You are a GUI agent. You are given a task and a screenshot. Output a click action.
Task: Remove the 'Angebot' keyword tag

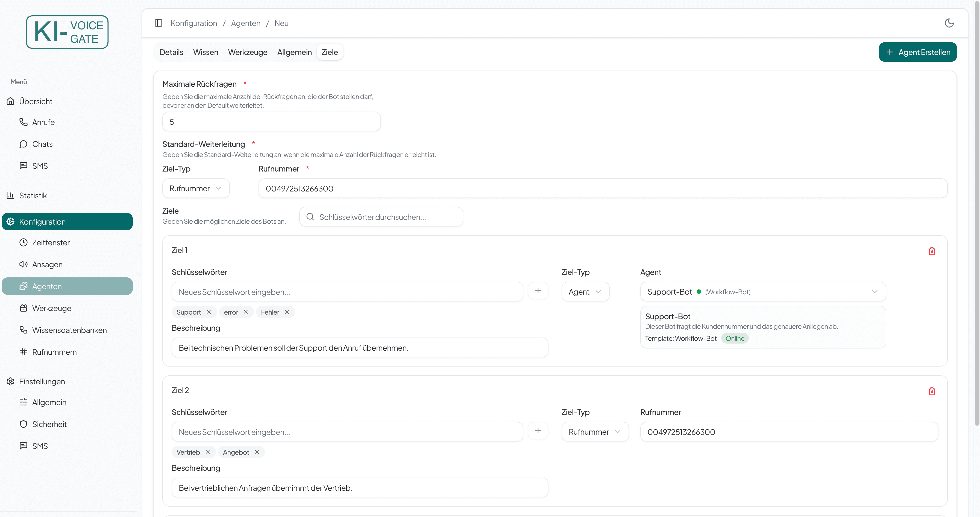(x=257, y=452)
